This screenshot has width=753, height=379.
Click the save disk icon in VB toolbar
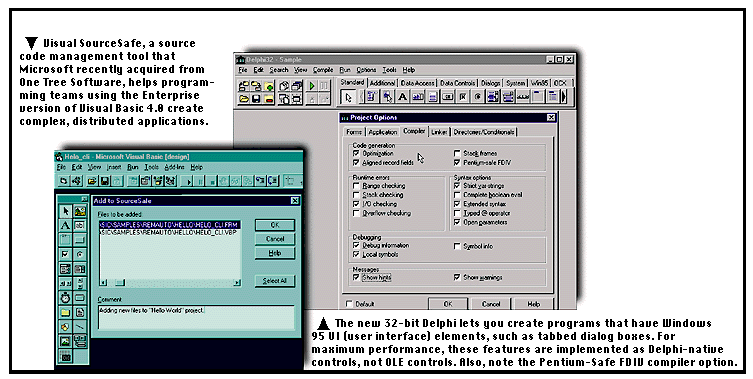pos(105,181)
